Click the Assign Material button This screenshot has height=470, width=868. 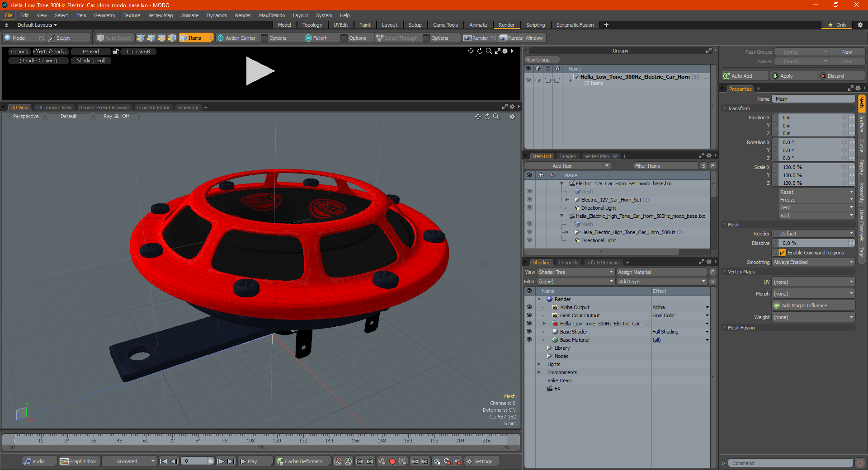click(x=662, y=272)
